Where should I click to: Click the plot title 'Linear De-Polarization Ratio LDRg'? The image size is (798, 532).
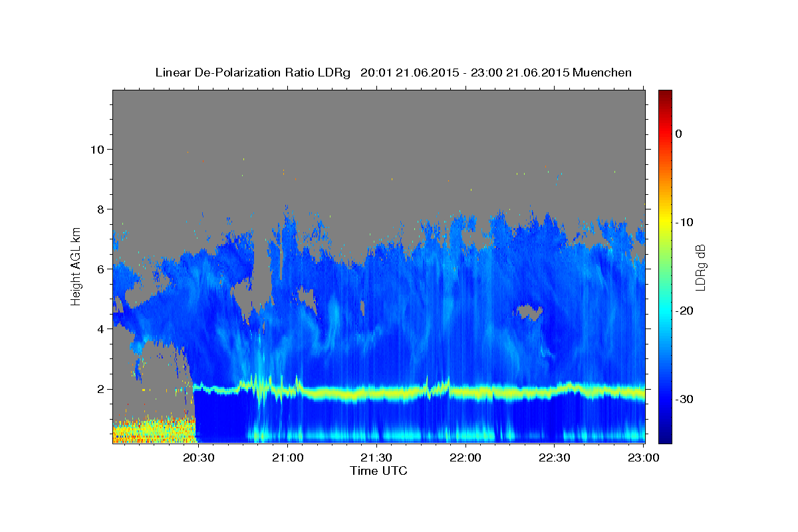(x=253, y=72)
